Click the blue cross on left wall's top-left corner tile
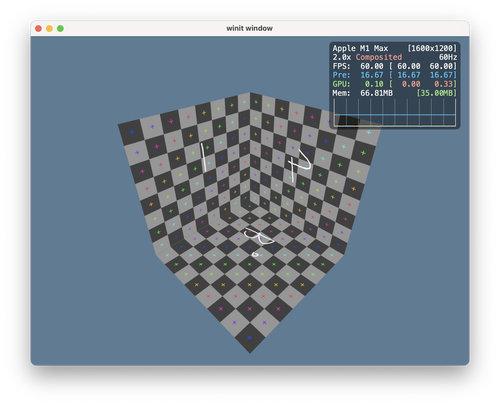The image size is (500, 406). 132,132
